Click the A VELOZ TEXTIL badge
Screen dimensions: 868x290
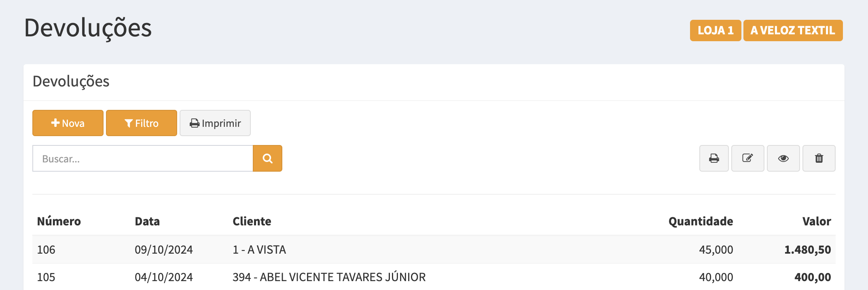point(793,31)
